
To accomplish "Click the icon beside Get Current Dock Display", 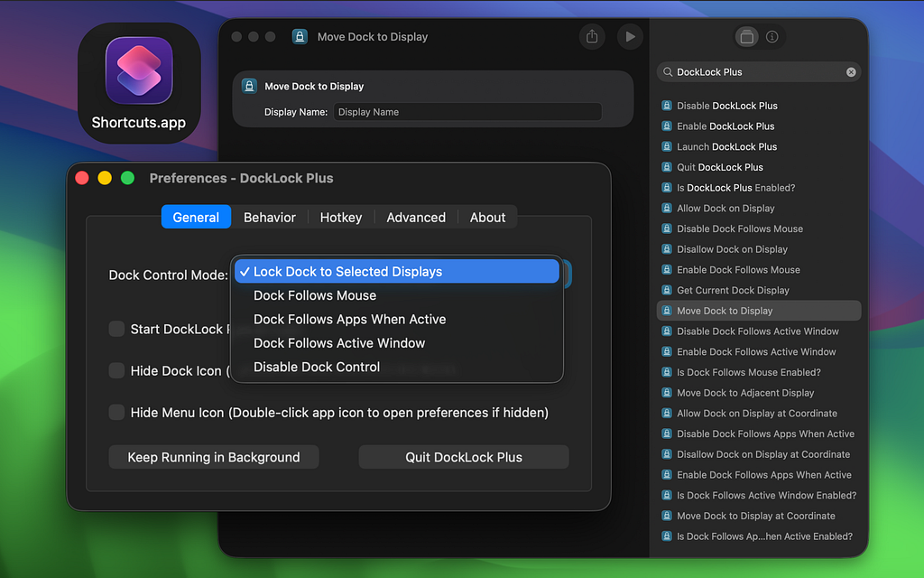I will [x=667, y=290].
